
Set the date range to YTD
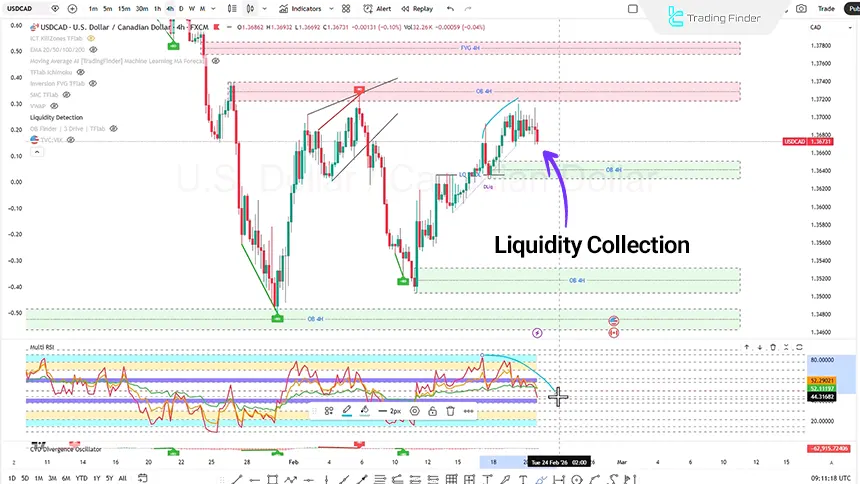[x=82, y=479]
